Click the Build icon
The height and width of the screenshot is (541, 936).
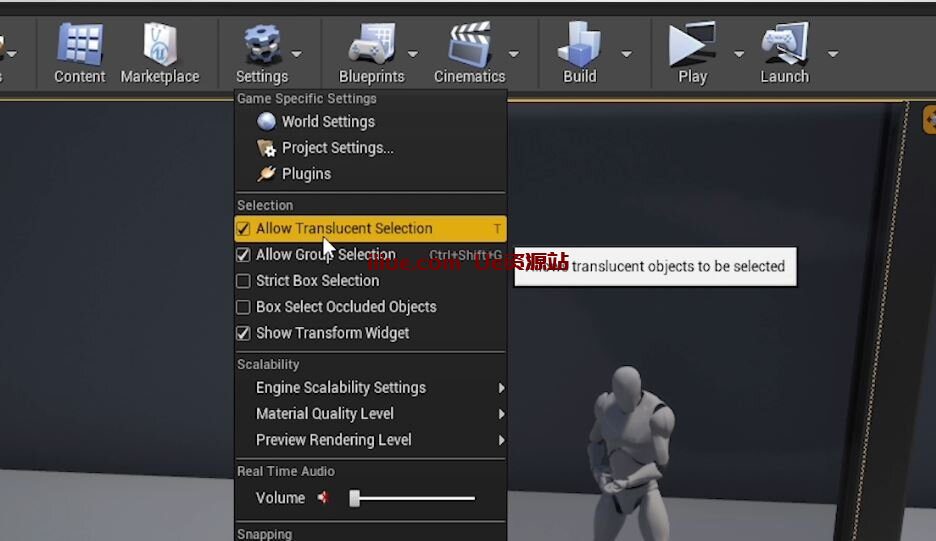click(579, 46)
